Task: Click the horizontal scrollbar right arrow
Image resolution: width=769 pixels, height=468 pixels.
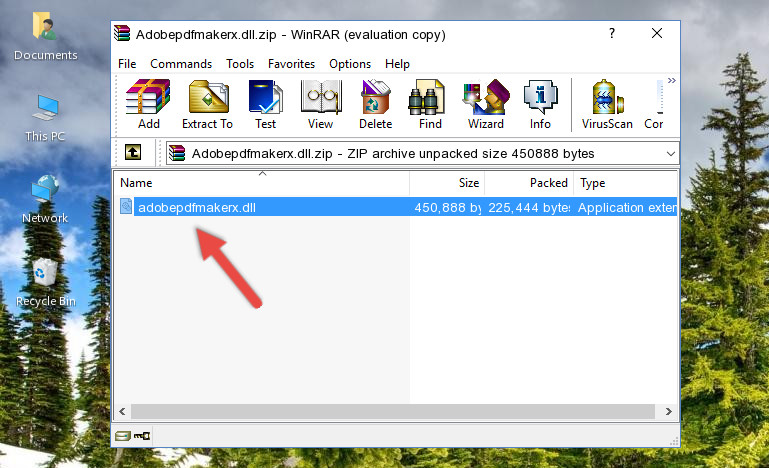Action: [668, 411]
